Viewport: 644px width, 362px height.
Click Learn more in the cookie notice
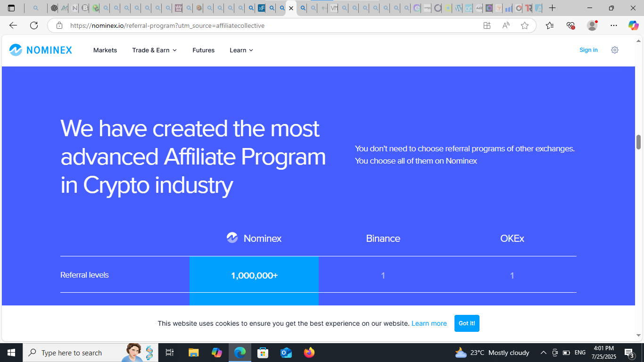tap(429, 323)
